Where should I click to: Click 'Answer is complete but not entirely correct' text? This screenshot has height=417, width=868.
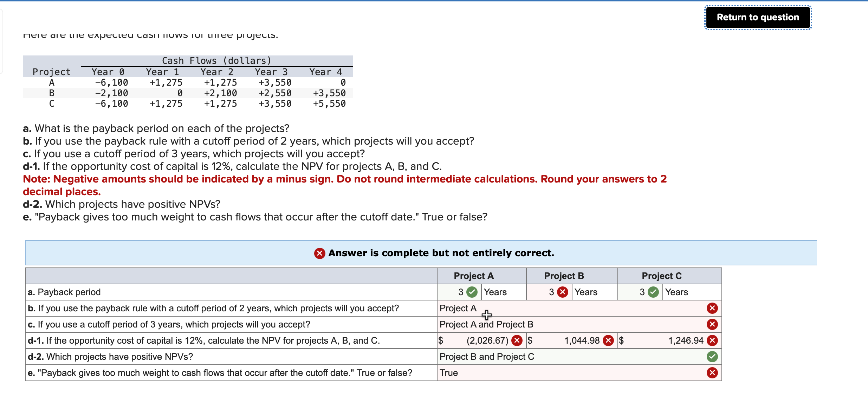pyautogui.click(x=441, y=253)
